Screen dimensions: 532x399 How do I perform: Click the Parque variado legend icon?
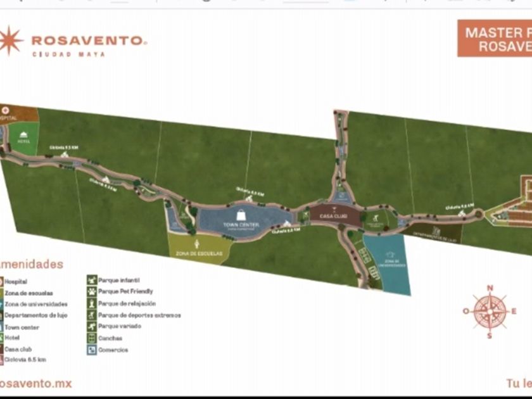[92, 326]
